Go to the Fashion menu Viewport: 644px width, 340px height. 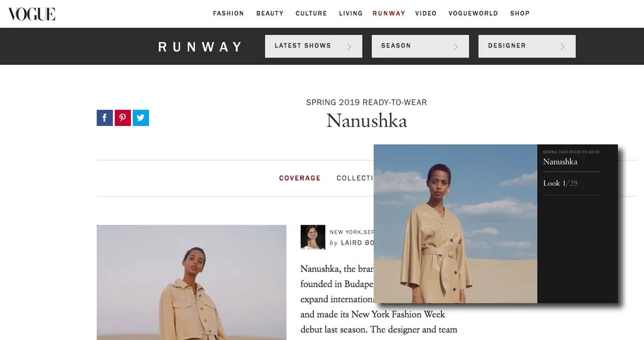pyautogui.click(x=229, y=13)
